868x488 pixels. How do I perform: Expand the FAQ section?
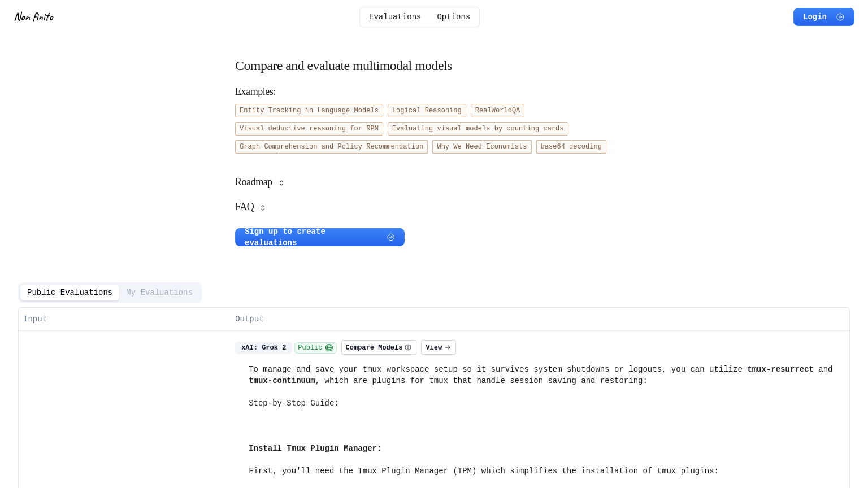(x=250, y=207)
